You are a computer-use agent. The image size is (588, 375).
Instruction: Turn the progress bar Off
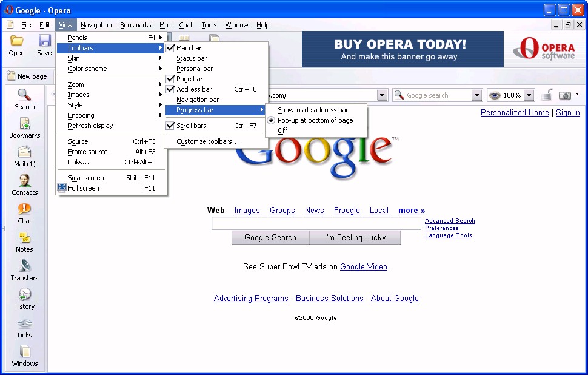(316, 130)
